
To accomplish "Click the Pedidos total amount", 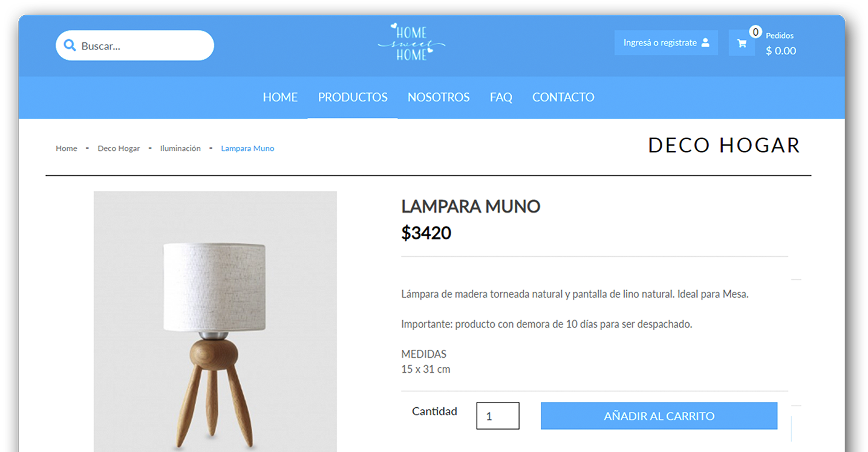I will tap(781, 51).
